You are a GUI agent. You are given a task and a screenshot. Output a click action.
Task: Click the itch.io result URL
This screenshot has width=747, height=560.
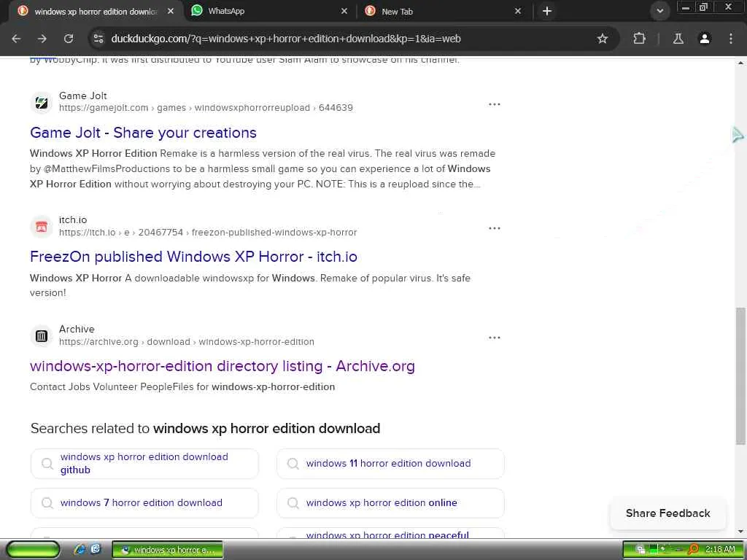pyautogui.click(x=208, y=233)
